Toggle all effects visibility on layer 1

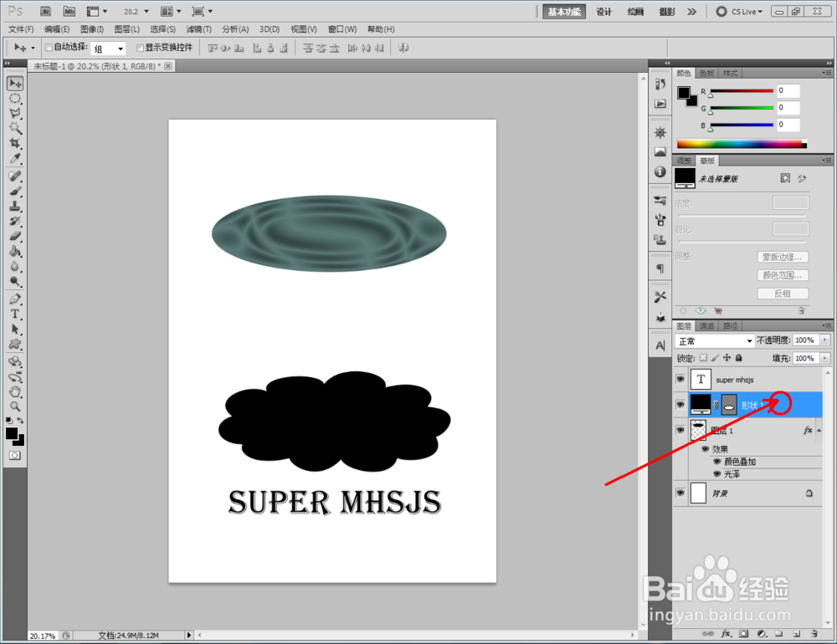pos(705,449)
